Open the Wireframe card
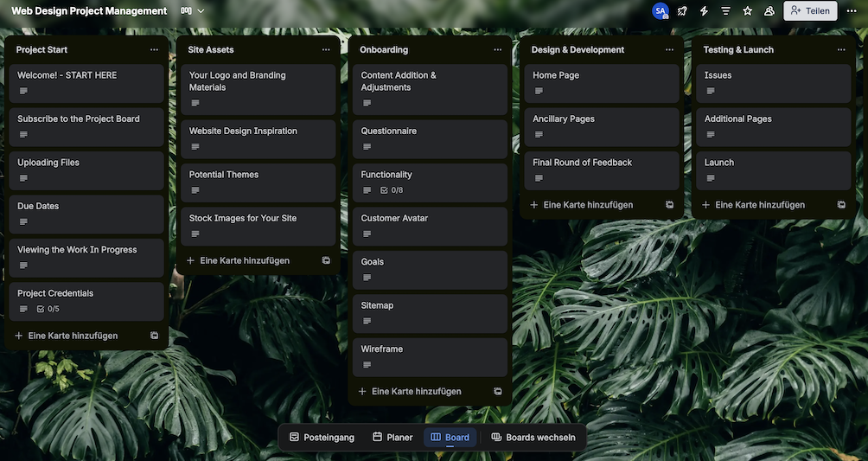Screen dimensions: 868x461 (x=431, y=357)
